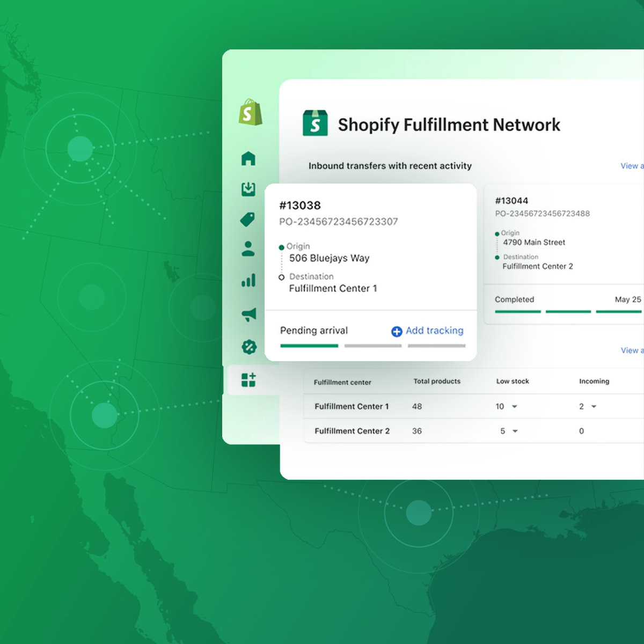This screenshot has height=644, width=644.
Task: Open Marketing megaphone icon in sidebar
Action: click(249, 314)
